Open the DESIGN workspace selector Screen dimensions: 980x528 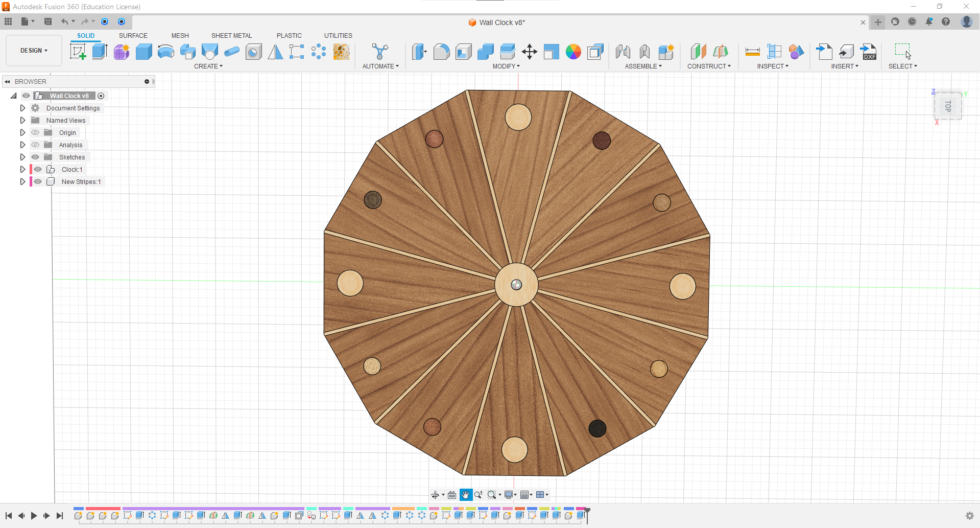(33, 50)
